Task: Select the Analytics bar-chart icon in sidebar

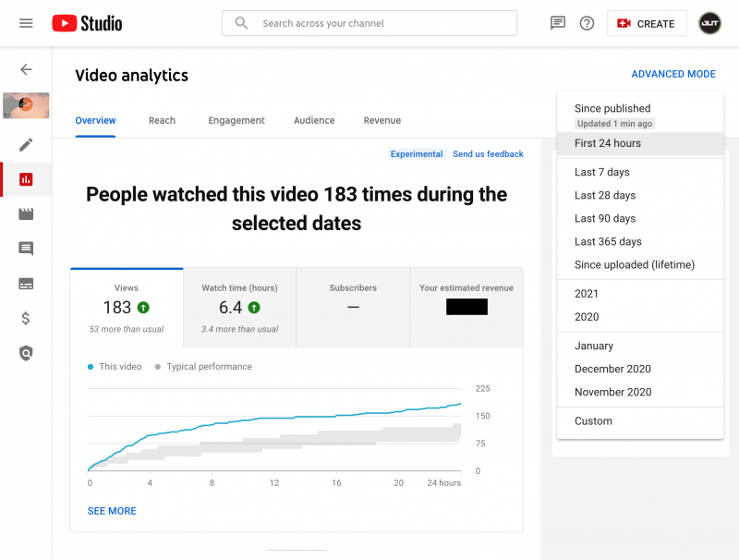Action: tap(26, 179)
